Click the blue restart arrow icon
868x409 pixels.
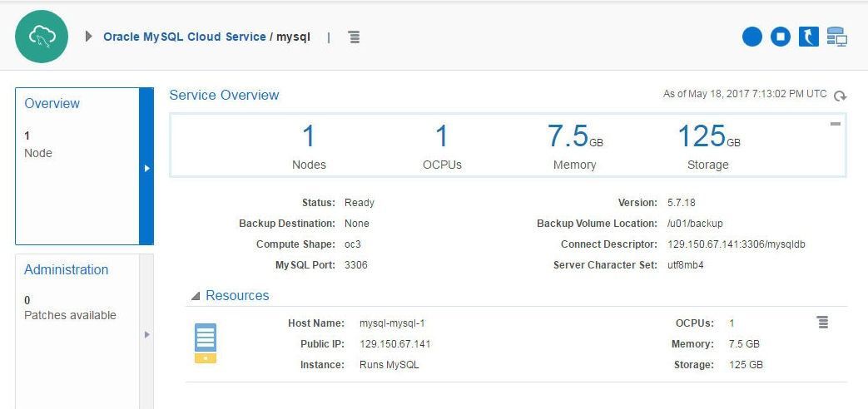point(809,37)
